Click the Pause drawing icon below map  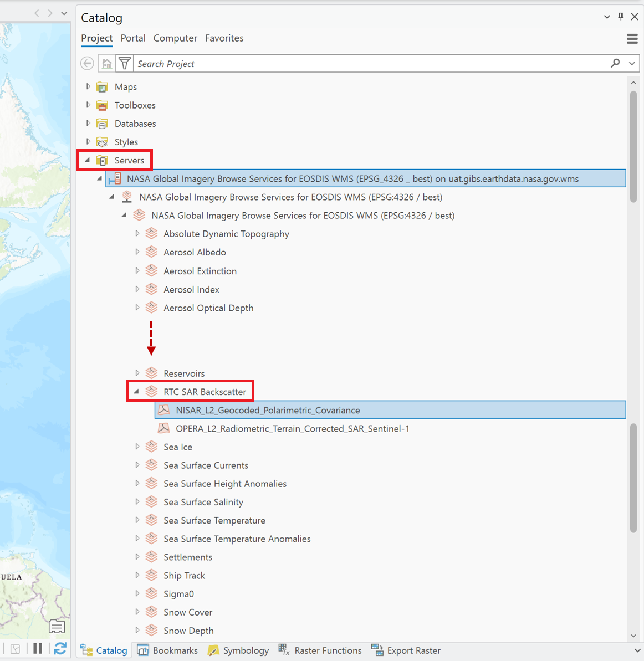tap(38, 648)
